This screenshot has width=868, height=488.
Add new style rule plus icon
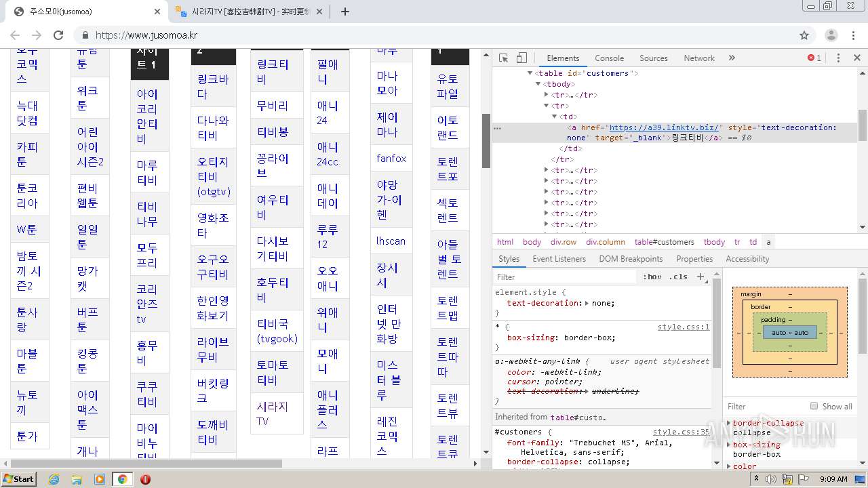point(701,277)
